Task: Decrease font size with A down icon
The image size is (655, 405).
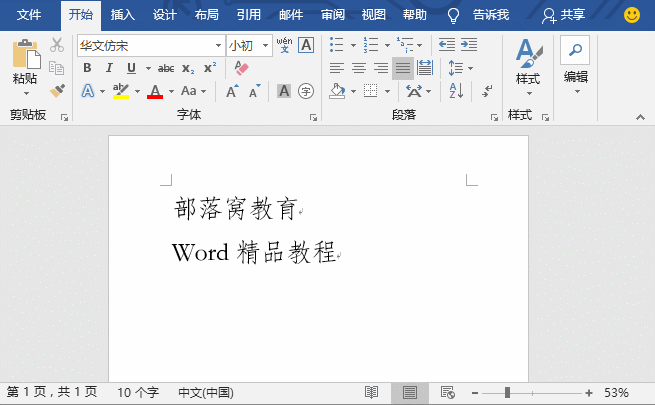Action: click(x=254, y=91)
